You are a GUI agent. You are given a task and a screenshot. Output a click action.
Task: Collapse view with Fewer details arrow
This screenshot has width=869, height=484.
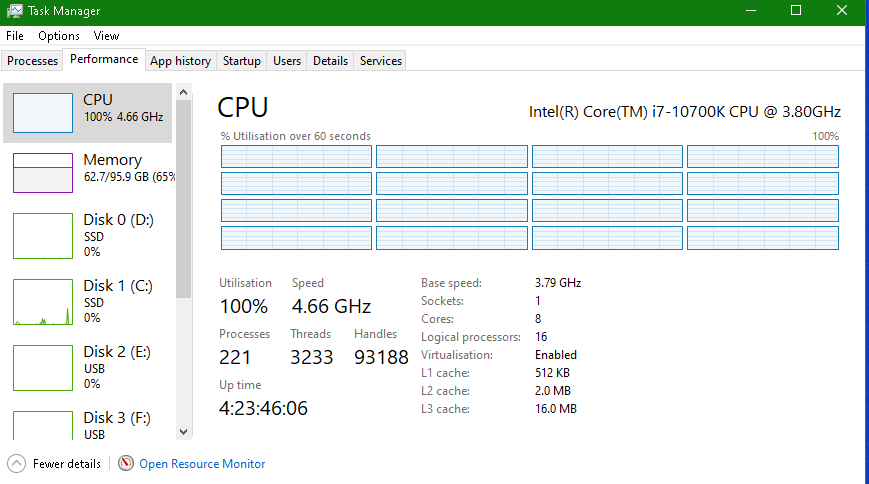click(x=17, y=464)
